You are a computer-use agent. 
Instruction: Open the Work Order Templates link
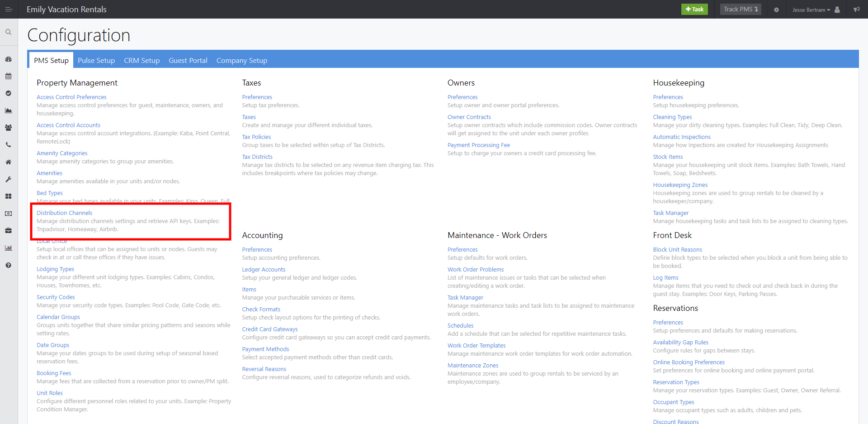click(476, 345)
